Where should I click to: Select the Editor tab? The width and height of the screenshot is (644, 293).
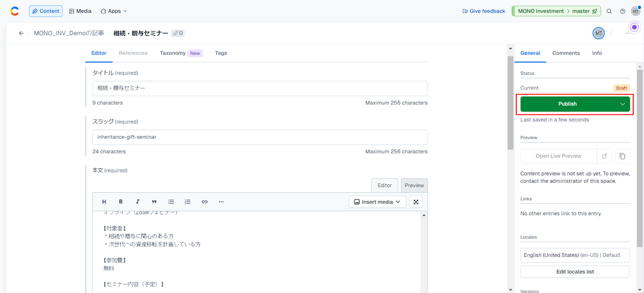point(99,53)
